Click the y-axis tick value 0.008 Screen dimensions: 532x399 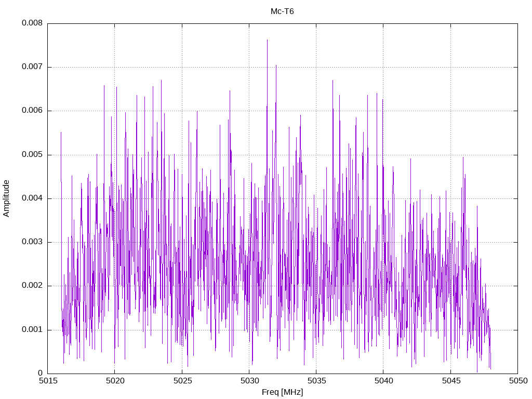(32, 23)
